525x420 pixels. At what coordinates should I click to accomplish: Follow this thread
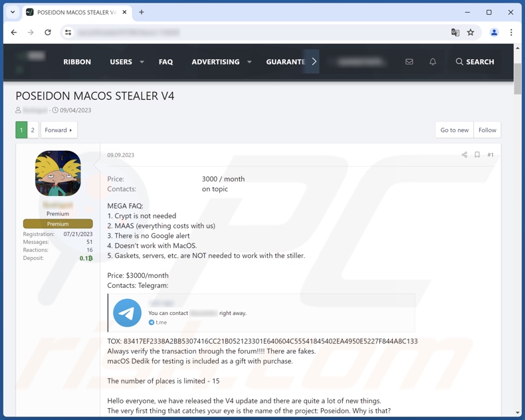click(487, 130)
